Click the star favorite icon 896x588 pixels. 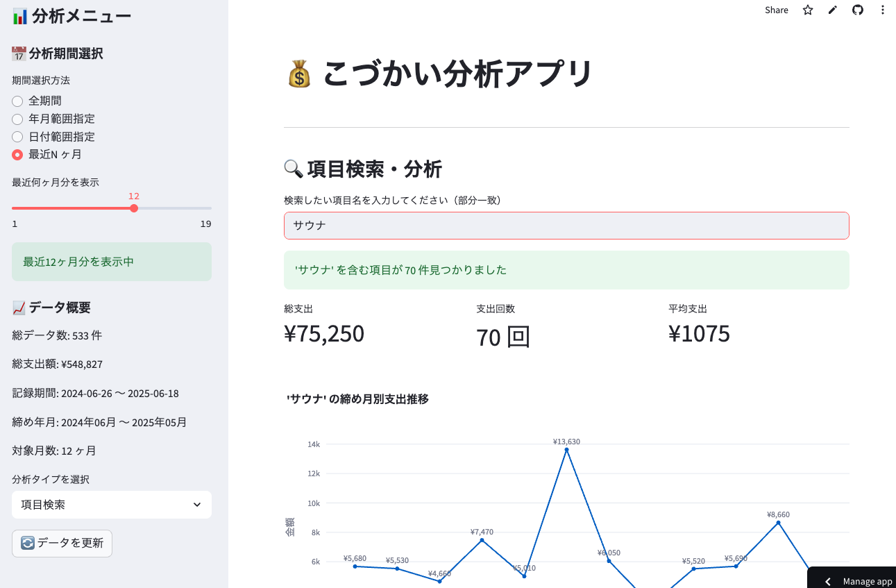808,10
